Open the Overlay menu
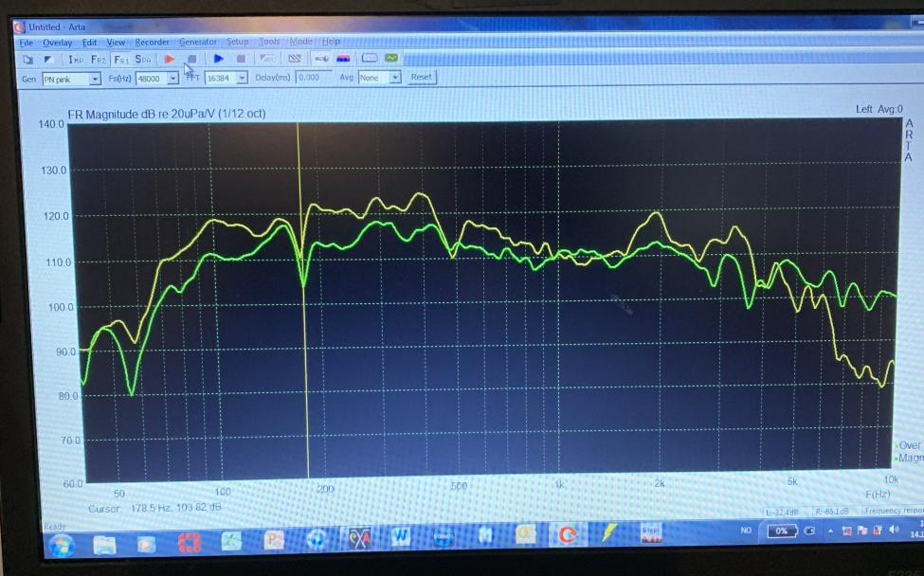Screen dimensions: 924x576 (x=57, y=43)
